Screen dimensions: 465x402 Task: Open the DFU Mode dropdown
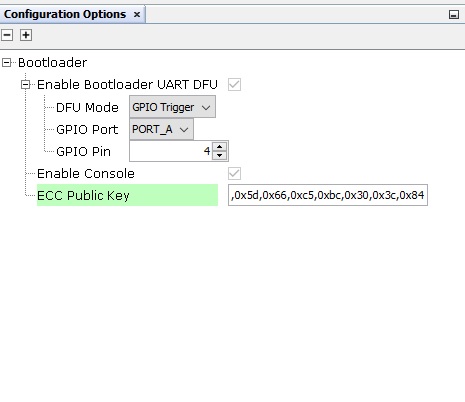(x=172, y=107)
